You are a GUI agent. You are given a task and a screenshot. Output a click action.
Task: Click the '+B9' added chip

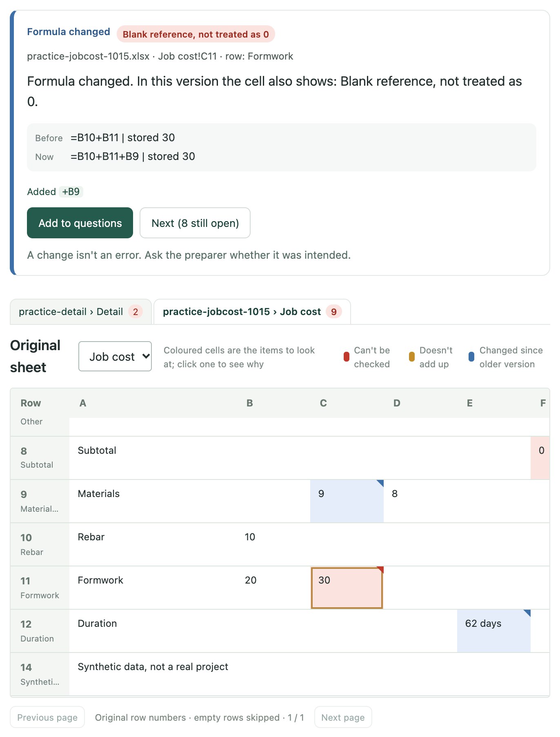click(71, 192)
